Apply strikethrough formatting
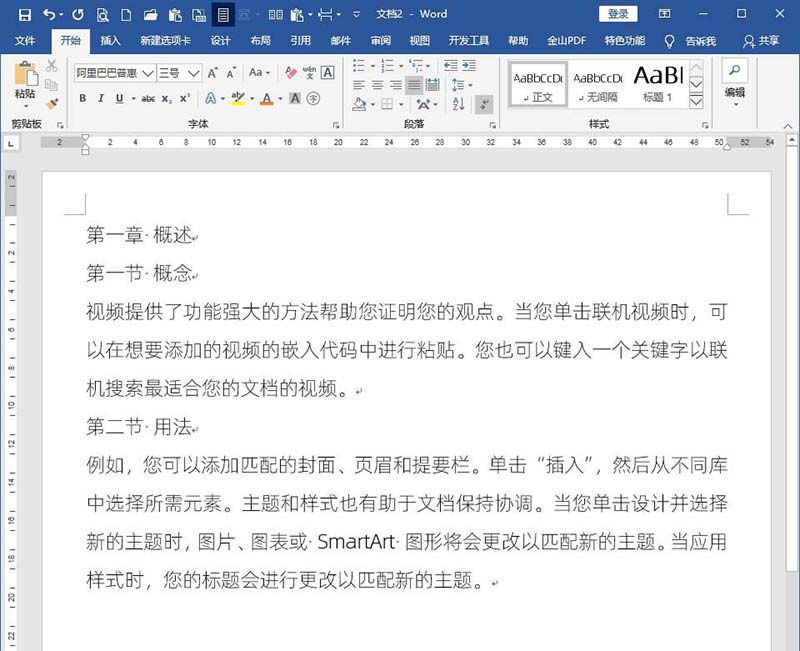800x651 pixels. point(147,97)
